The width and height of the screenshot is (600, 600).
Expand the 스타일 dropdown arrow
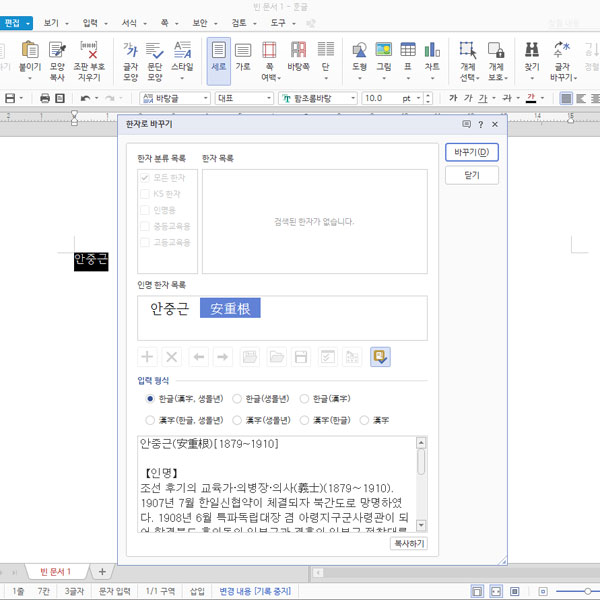(x=183, y=78)
